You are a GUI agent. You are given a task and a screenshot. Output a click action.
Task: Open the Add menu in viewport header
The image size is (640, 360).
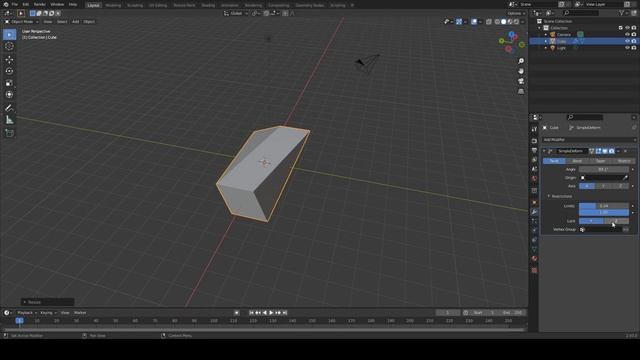[x=76, y=22]
